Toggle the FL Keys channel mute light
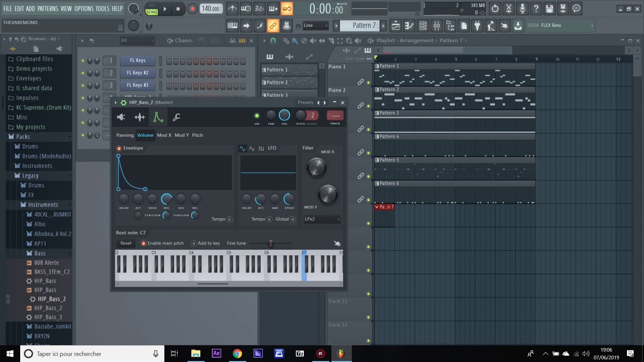 [83, 60]
